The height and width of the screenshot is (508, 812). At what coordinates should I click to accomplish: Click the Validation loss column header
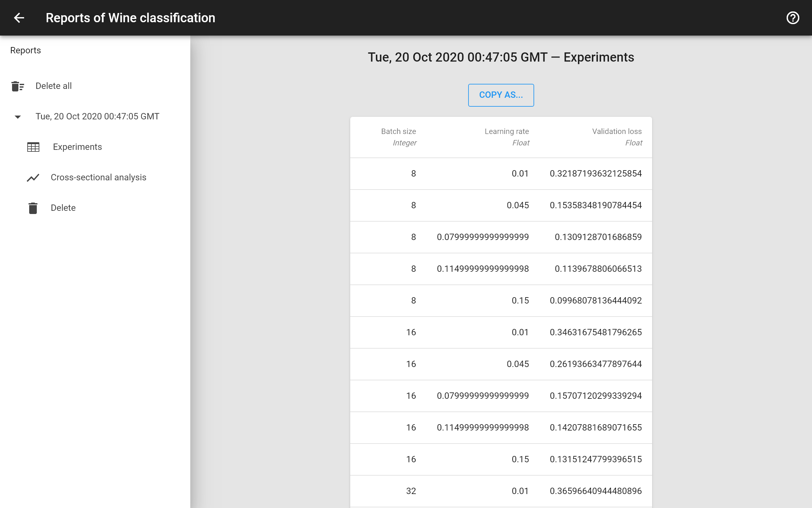[617, 137]
